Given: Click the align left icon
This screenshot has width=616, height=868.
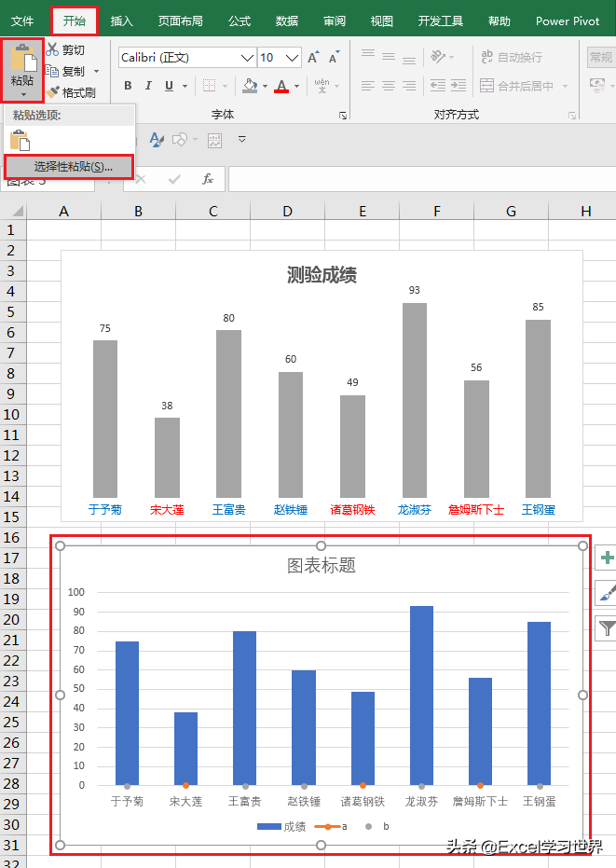Looking at the screenshot, I should point(368,85).
